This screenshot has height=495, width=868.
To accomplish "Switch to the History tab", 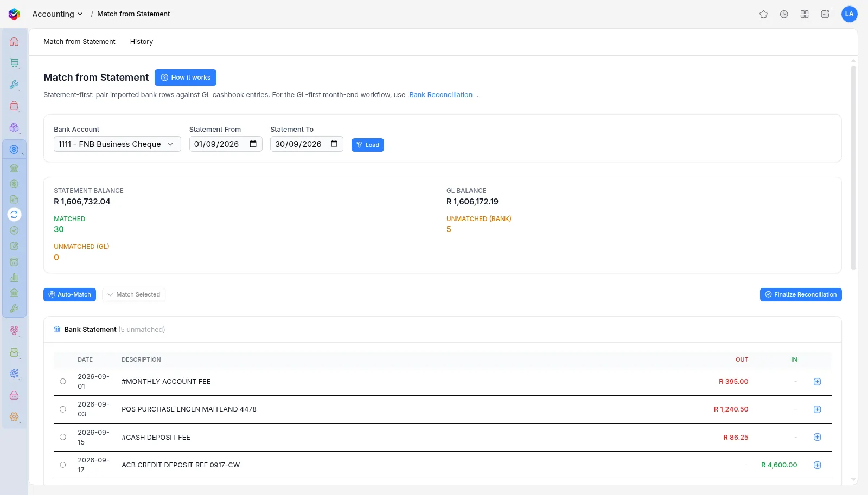I will 142,42.
